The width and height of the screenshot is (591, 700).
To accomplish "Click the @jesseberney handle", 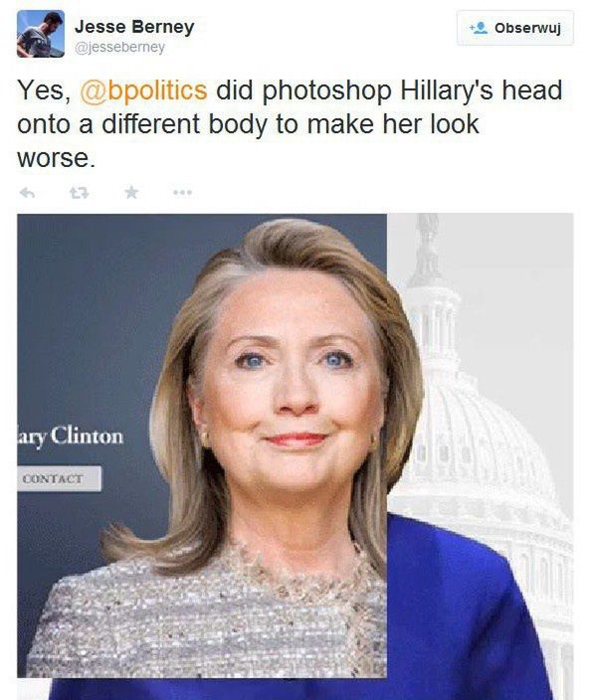I will click(x=119, y=48).
